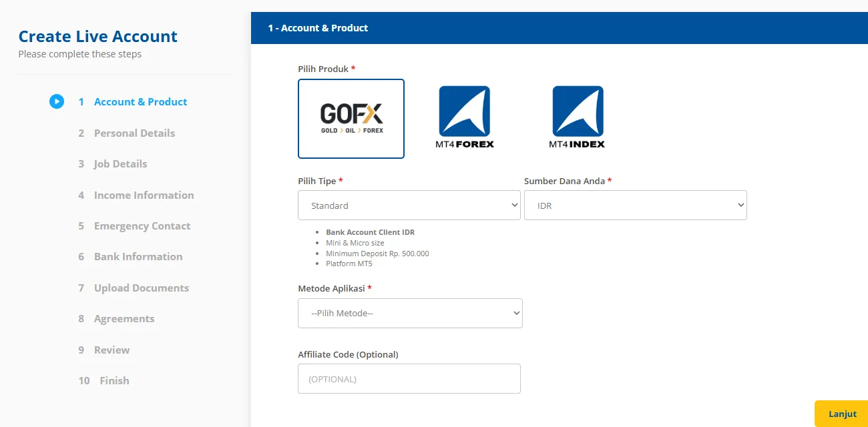This screenshot has height=427, width=868.
Task: Click the Platform MT5 bullet text
Action: [349, 264]
